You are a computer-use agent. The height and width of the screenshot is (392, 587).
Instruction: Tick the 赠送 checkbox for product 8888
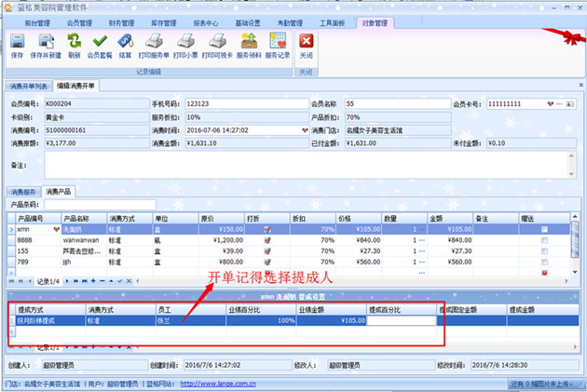(544, 239)
